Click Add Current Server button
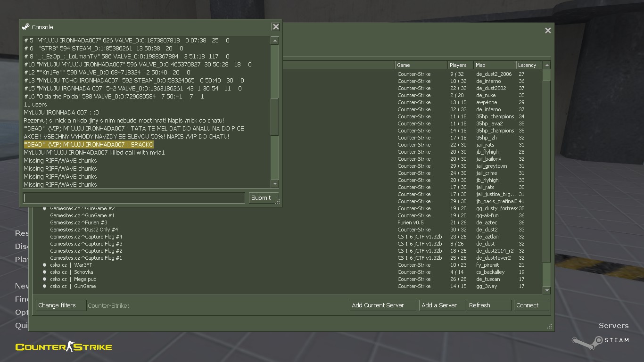Screen dimensions: 644x362 [x=383, y=305]
